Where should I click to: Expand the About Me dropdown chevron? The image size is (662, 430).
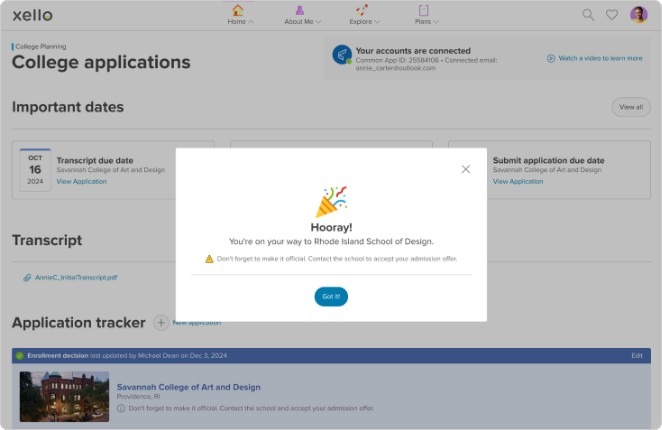[318, 22]
